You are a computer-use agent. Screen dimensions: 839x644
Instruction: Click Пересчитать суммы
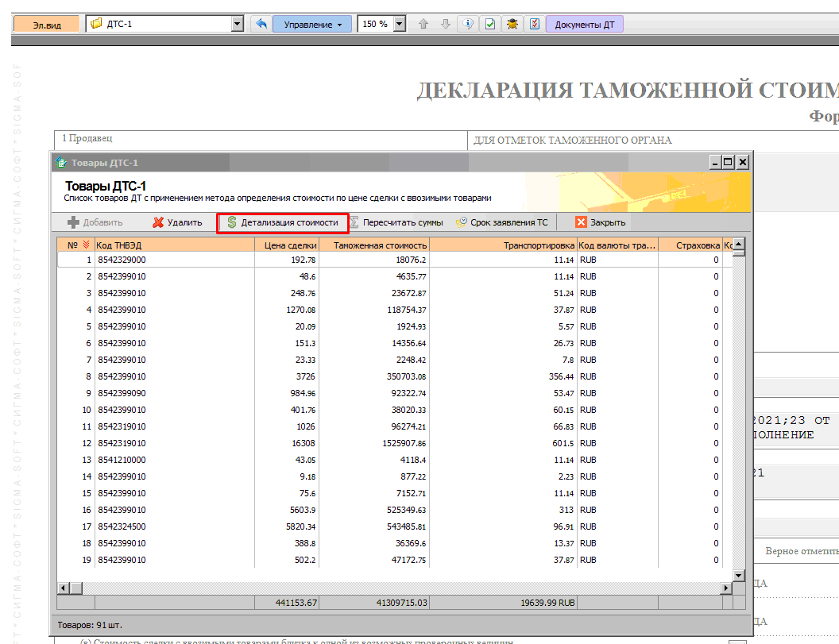point(397,222)
